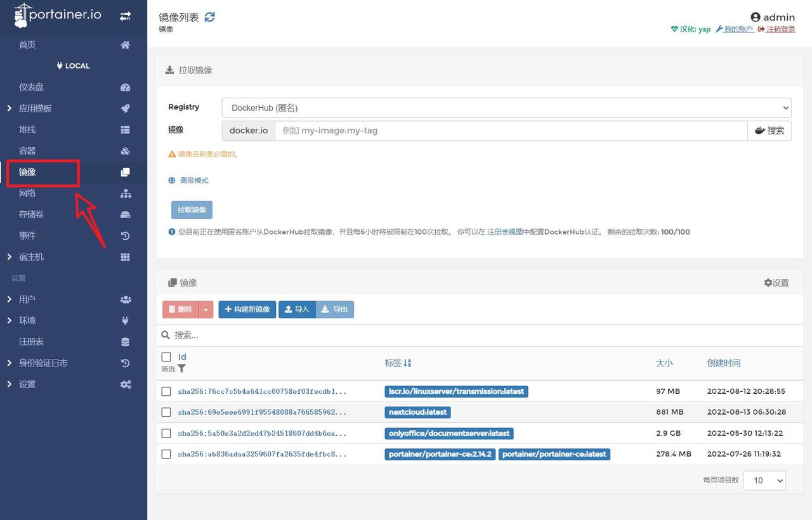Open the 注册表视图 link

click(x=505, y=232)
